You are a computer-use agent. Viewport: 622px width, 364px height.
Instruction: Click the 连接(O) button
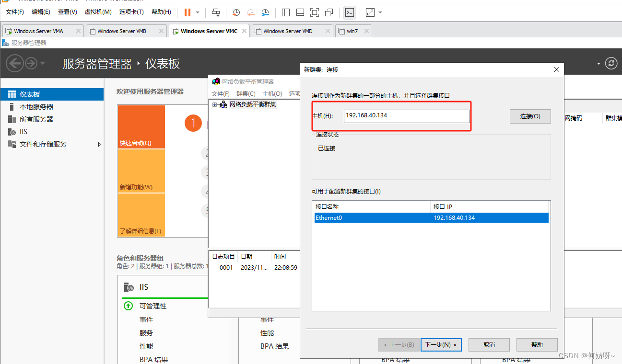coord(530,116)
